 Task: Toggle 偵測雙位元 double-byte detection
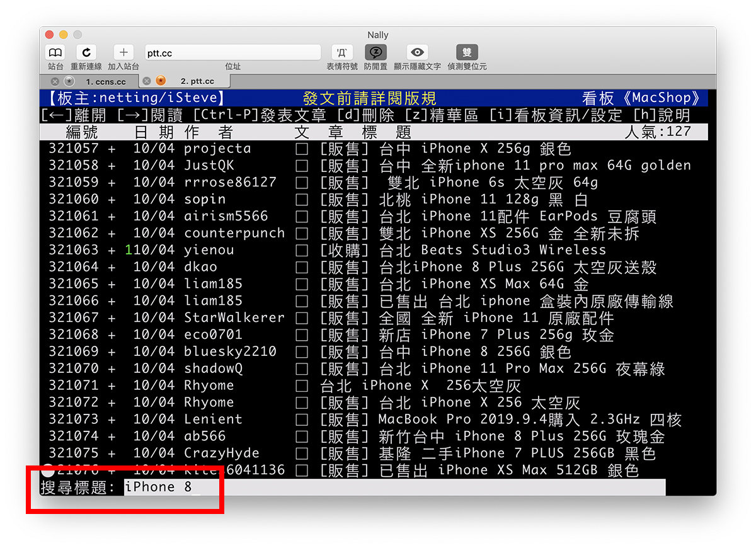coord(467,53)
